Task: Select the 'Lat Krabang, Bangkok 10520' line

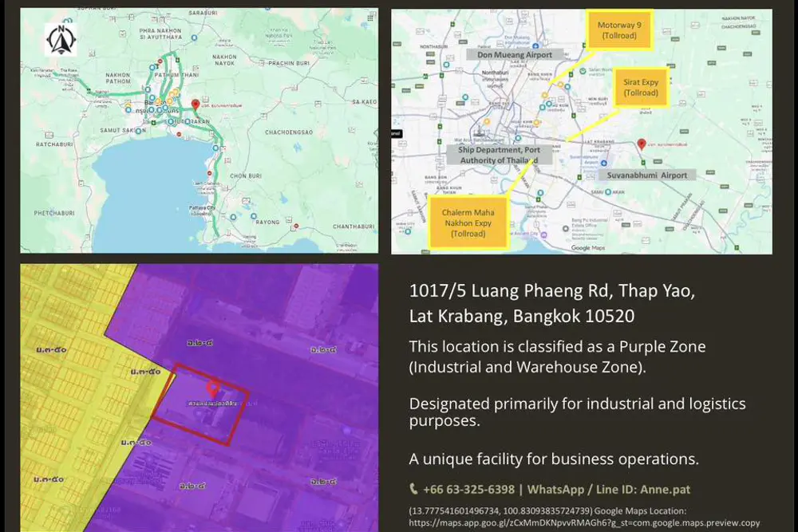Action: (522, 316)
